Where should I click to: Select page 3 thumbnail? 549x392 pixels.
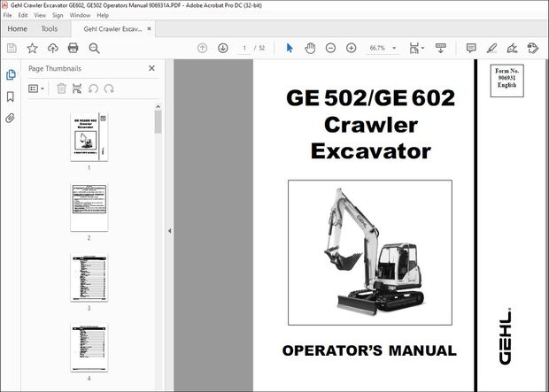click(89, 278)
